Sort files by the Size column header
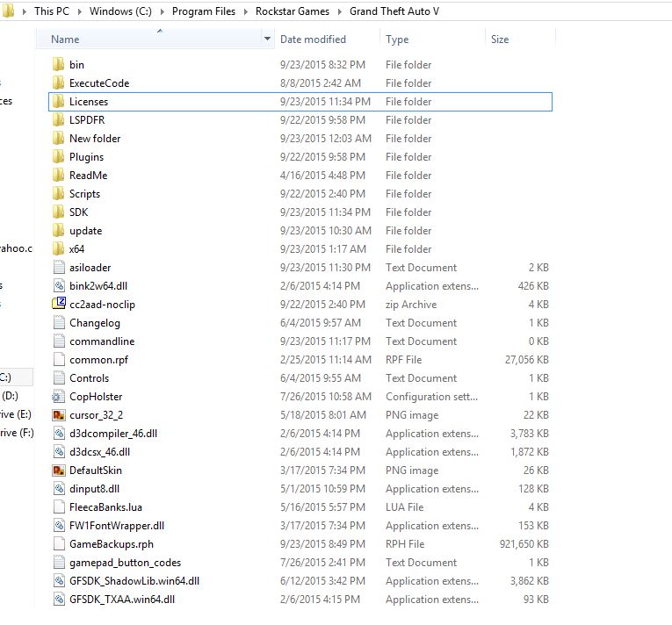This screenshot has width=672, height=625. click(500, 39)
